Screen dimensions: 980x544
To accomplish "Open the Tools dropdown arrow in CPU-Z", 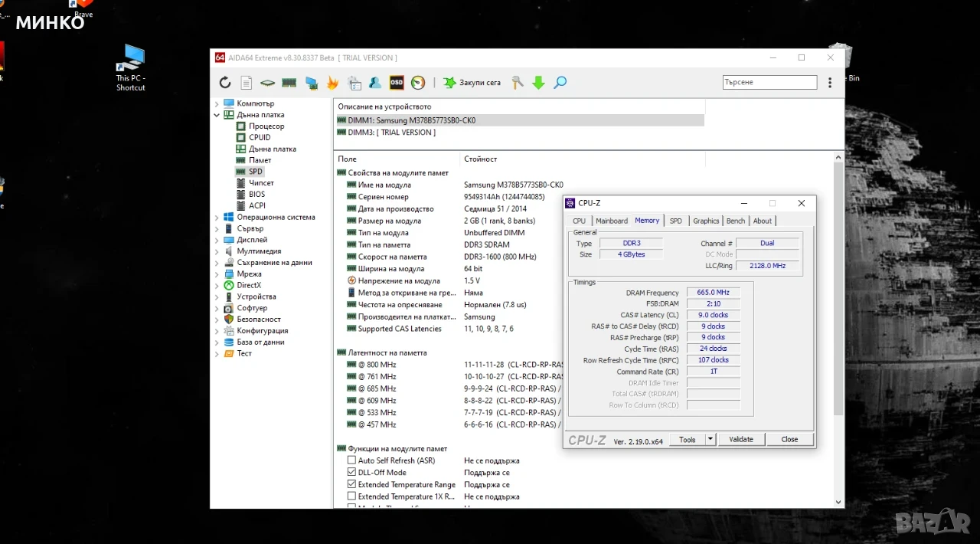I will click(x=710, y=439).
